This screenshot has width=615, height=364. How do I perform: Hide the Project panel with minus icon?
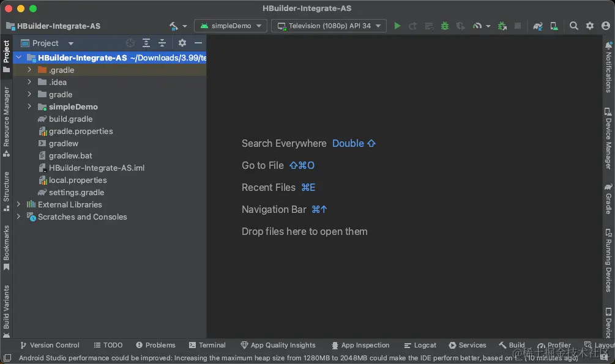tap(198, 43)
